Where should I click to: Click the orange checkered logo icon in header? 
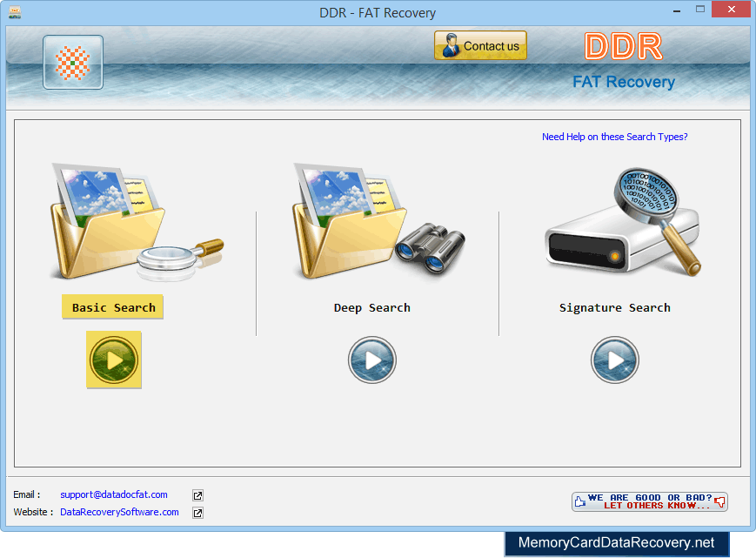73,62
